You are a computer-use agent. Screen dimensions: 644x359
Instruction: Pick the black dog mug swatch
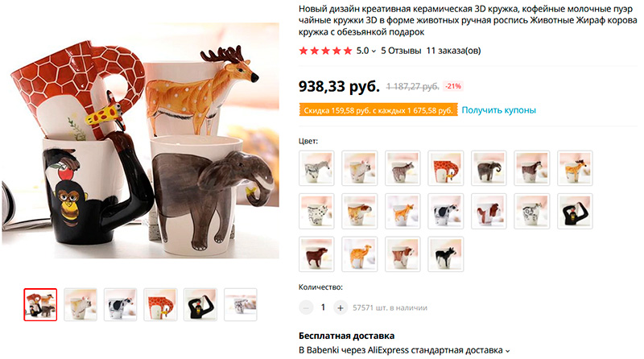pos(446,254)
